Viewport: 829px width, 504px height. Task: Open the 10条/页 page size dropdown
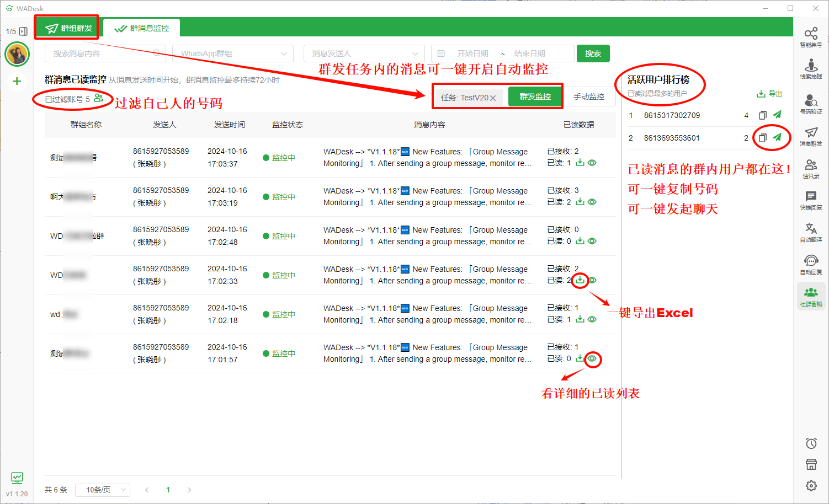click(x=103, y=490)
